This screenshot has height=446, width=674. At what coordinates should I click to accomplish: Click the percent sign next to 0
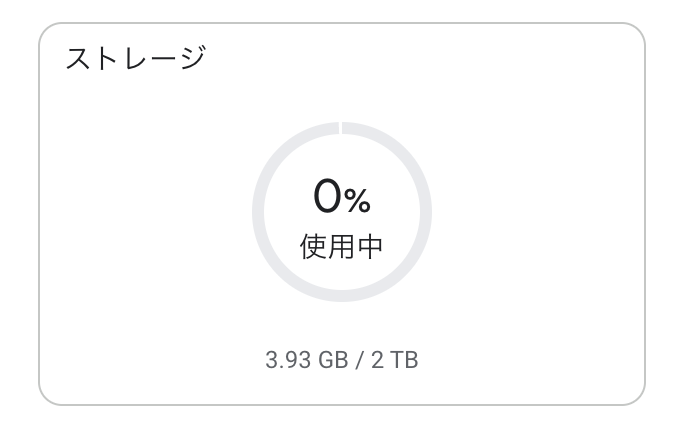click(358, 202)
